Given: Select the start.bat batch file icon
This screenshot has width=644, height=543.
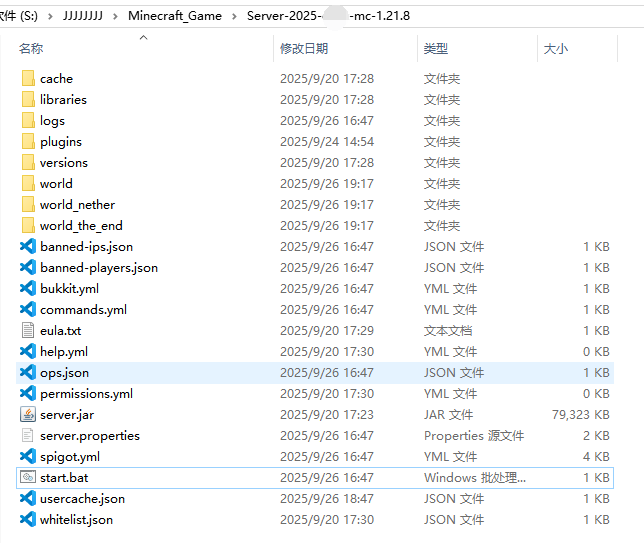Looking at the screenshot, I should click(x=28, y=477).
